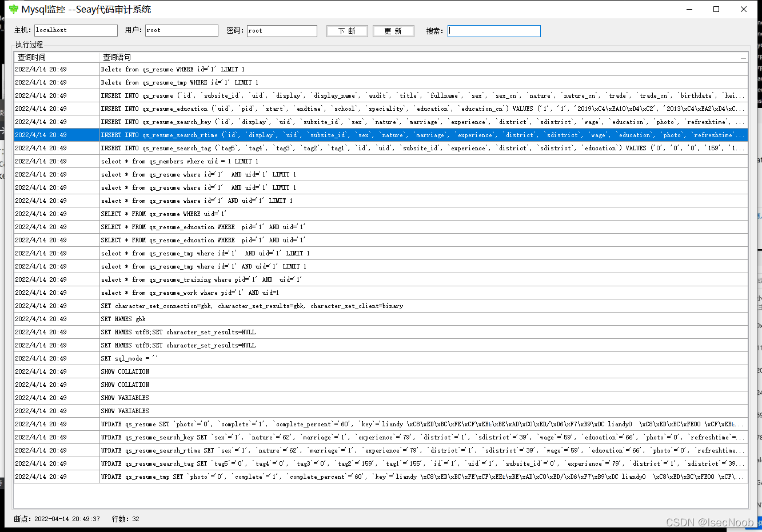Click the 下断 breakpoint button

point(347,31)
